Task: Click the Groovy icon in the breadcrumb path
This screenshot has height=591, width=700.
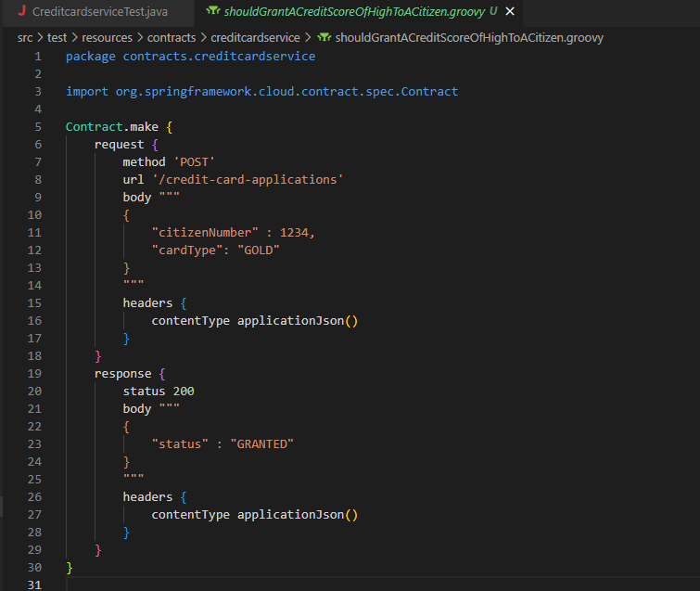Action: pos(325,37)
